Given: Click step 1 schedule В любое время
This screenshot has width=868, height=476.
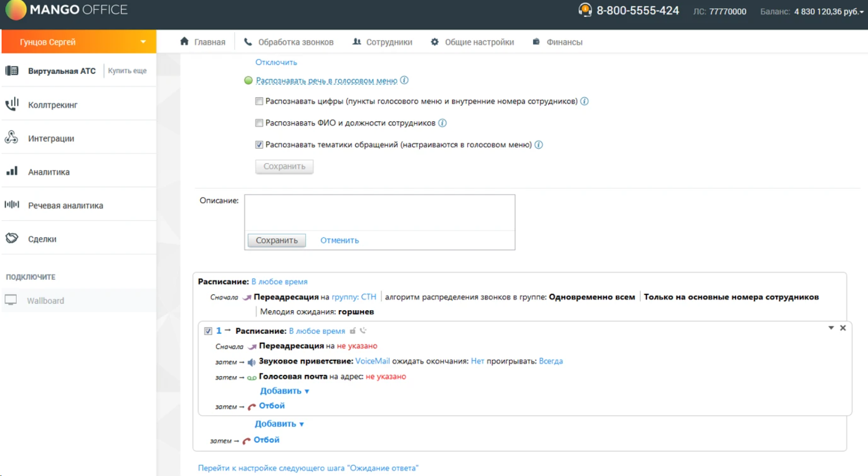Looking at the screenshot, I should pyautogui.click(x=317, y=331).
